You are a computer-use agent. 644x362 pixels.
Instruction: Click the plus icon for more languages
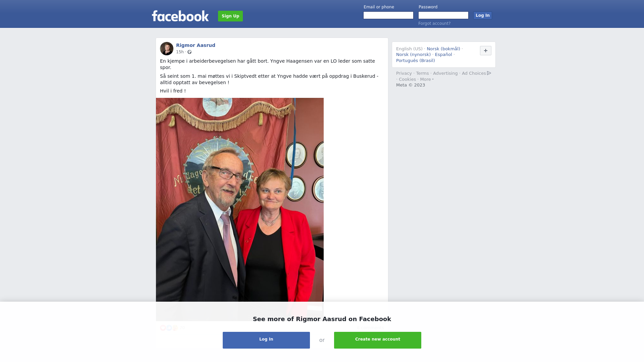click(x=485, y=51)
